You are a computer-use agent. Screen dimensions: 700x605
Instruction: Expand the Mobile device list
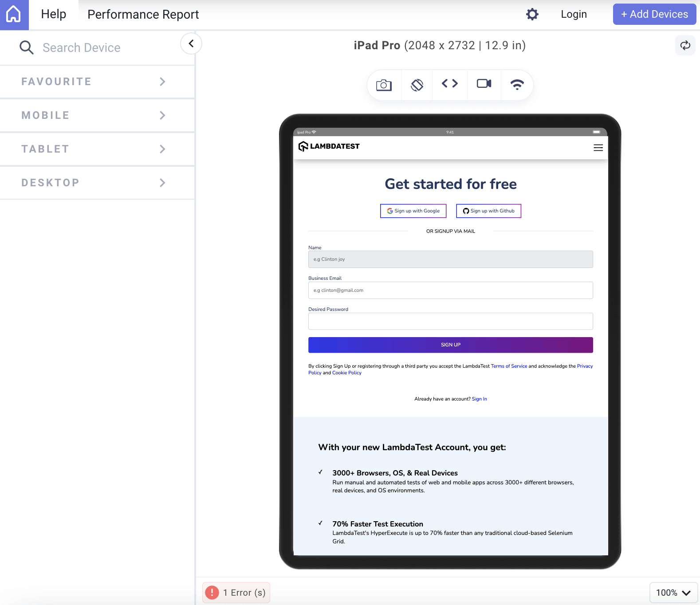click(x=97, y=115)
